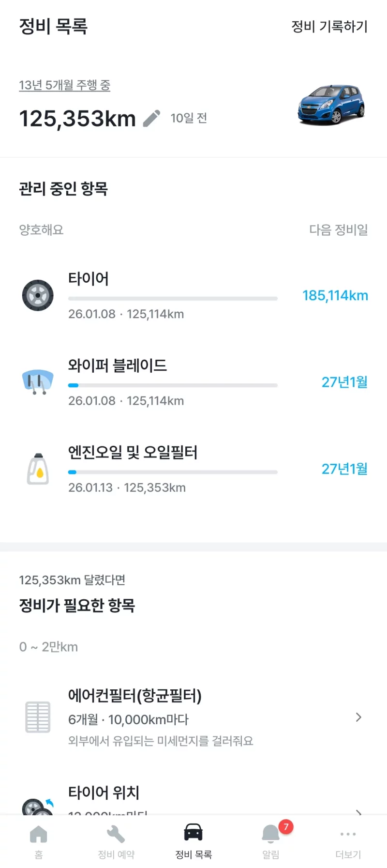The image size is (387, 868).
Task: Open the 더보기 three-dot menu
Action: pos(348,835)
